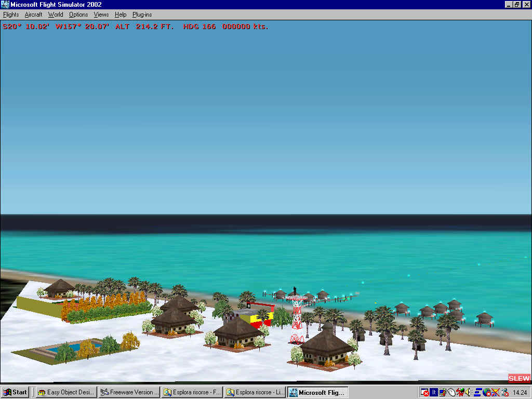Open the Plug-ins menu
The width and height of the screenshot is (532, 399).
pos(142,15)
